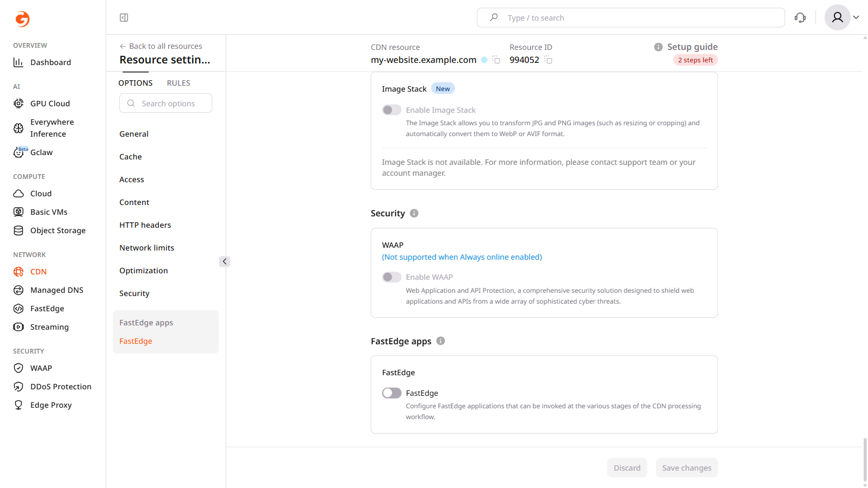Viewport: 868px width, 488px height.
Task: Click the Cloud icon in Compute
Action: [x=18, y=194]
